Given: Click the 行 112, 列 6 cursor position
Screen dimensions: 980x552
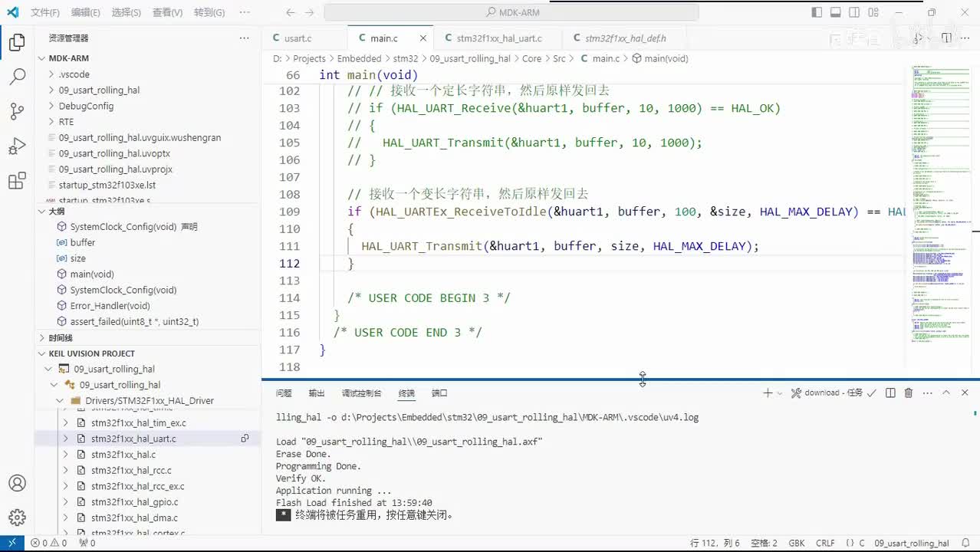Looking at the screenshot, I should pyautogui.click(x=715, y=543).
